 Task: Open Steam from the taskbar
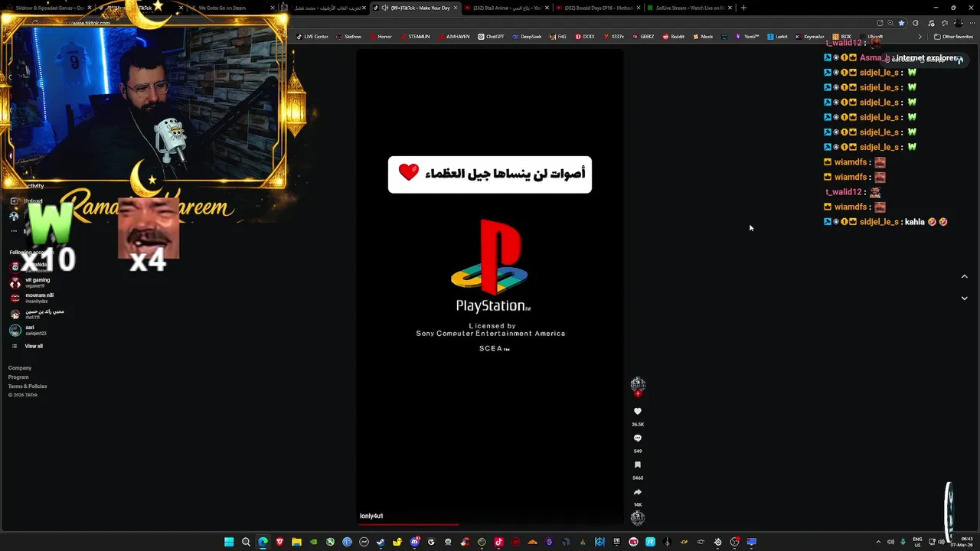tap(381, 542)
